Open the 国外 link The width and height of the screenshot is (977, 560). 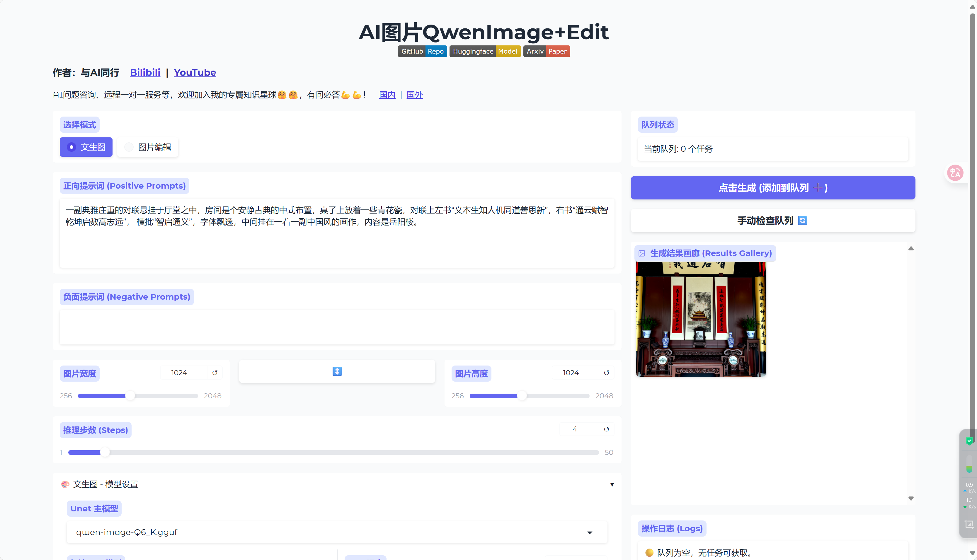[x=414, y=95]
